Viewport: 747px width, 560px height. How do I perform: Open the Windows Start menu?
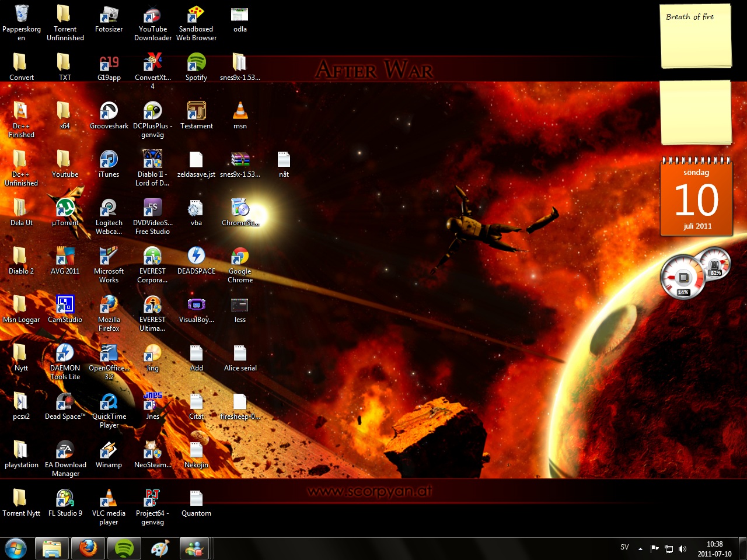coord(16,549)
